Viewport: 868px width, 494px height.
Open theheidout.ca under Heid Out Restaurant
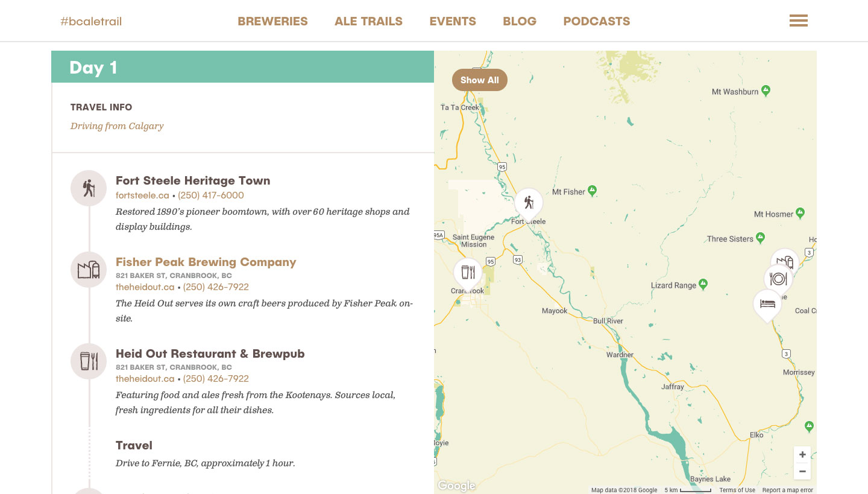[x=145, y=379]
